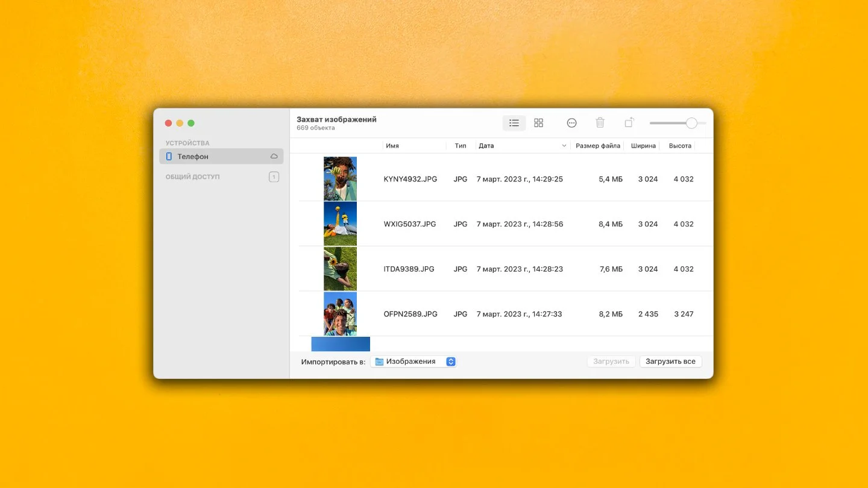Click the Загрузить button
Viewport: 868px width, 488px height.
[611, 361]
